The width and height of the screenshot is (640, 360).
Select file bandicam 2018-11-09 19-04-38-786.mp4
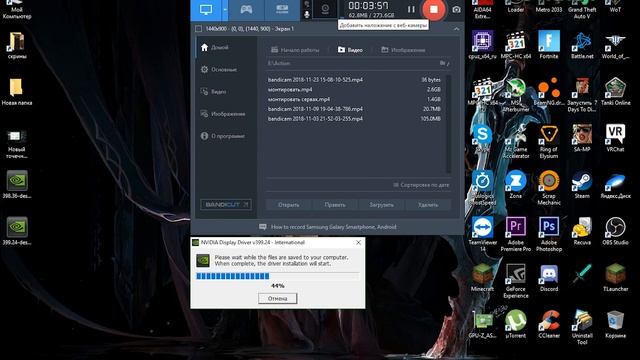354,109
